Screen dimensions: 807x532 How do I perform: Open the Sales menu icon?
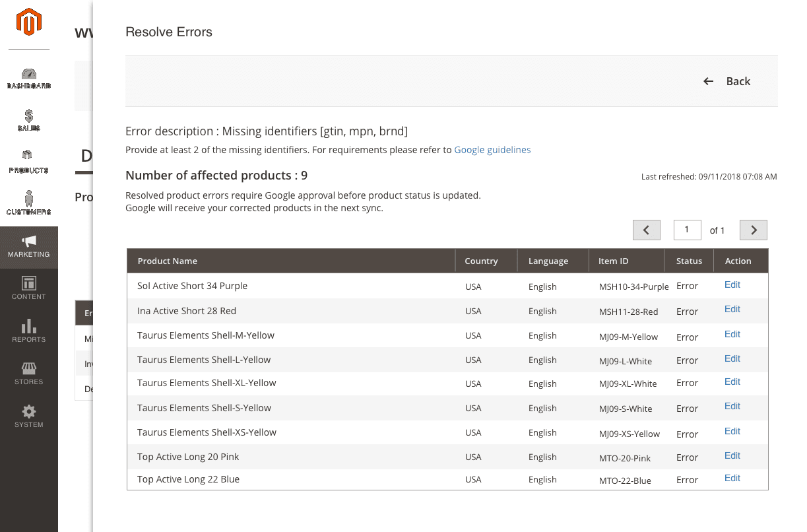pos(29,117)
